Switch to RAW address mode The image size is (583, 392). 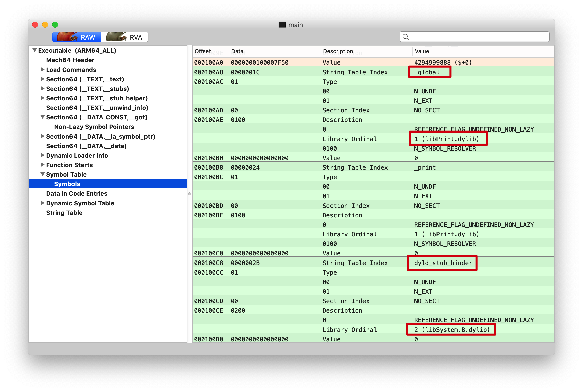click(x=77, y=37)
